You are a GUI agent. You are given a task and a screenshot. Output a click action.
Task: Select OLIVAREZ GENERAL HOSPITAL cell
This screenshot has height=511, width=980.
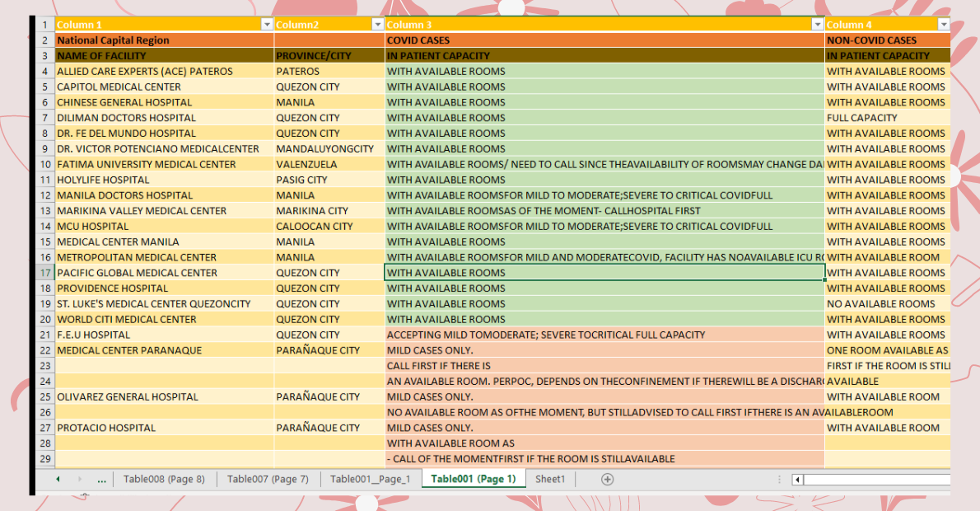click(165, 396)
